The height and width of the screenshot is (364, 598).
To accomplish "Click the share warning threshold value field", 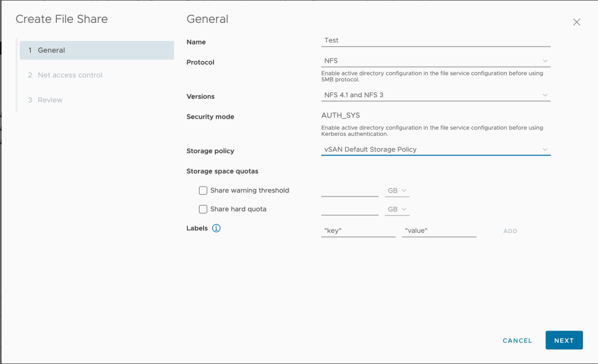I will (x=349, y=190).
